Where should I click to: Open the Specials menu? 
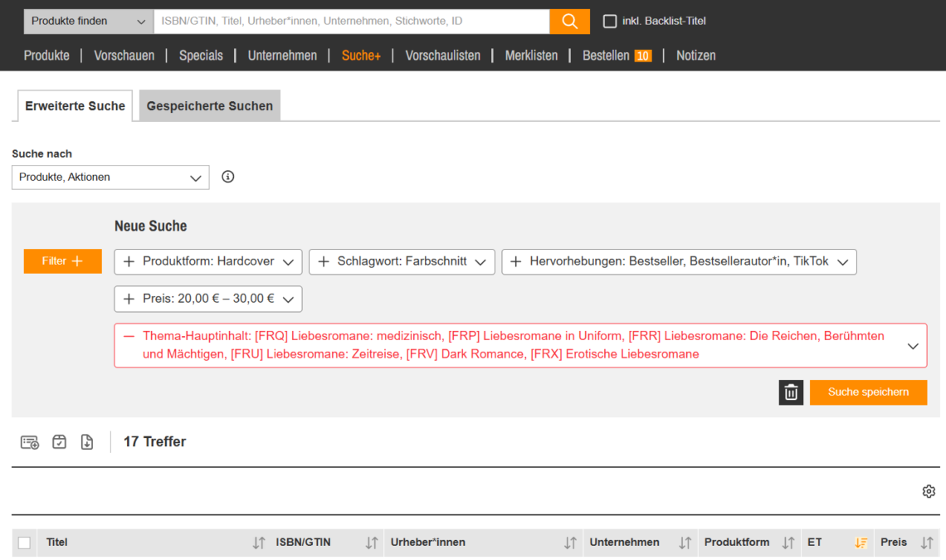(x=201, y=56)
